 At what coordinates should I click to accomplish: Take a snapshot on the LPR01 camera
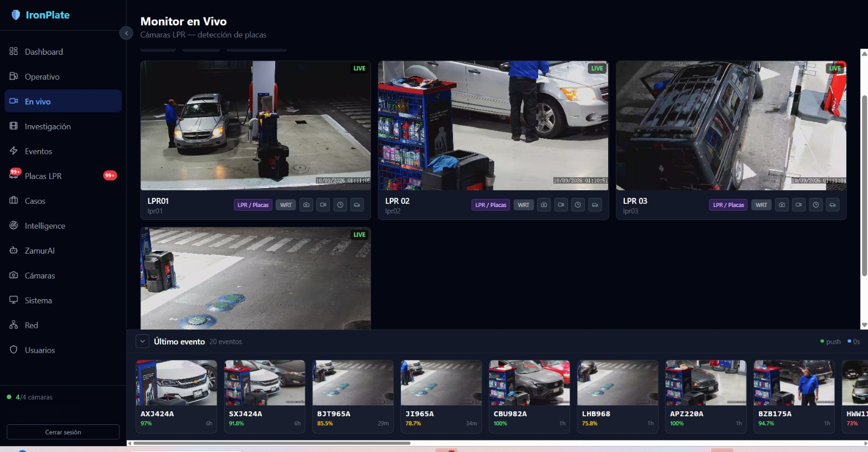pyautogui.click(x=307, y=205)
